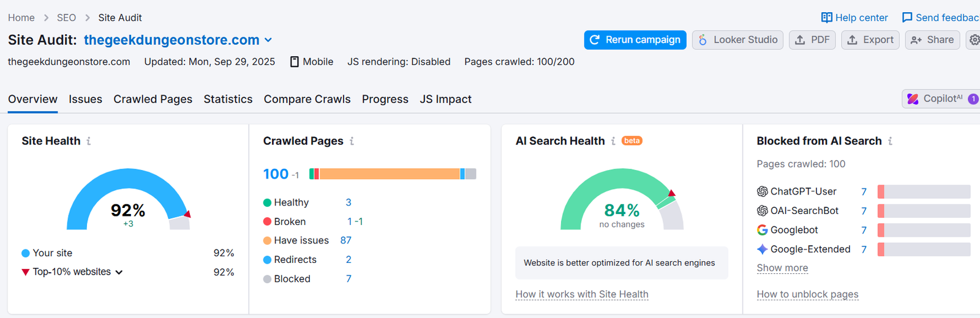Open the Overview tab
980x318 pixels.
coord(32,99)
